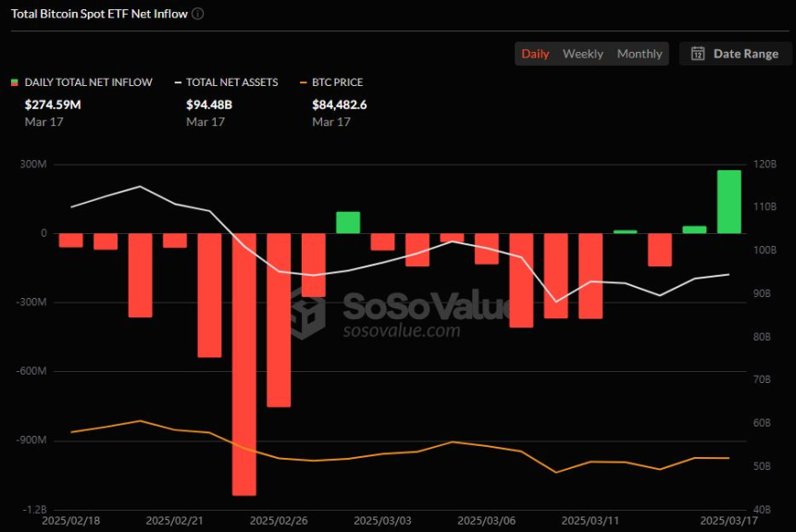
Task: Click the $274.59M net inflow value
Action: (x=53, y=105)
